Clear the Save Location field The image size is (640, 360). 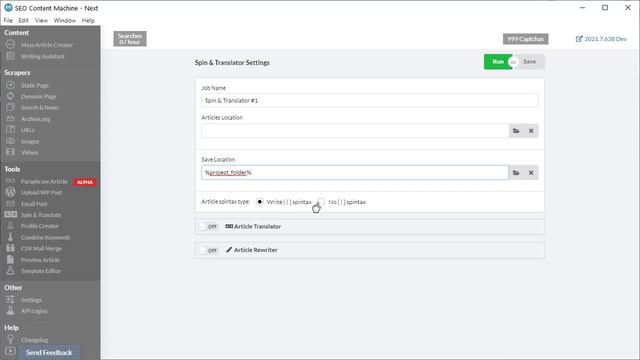click(531, 173)
